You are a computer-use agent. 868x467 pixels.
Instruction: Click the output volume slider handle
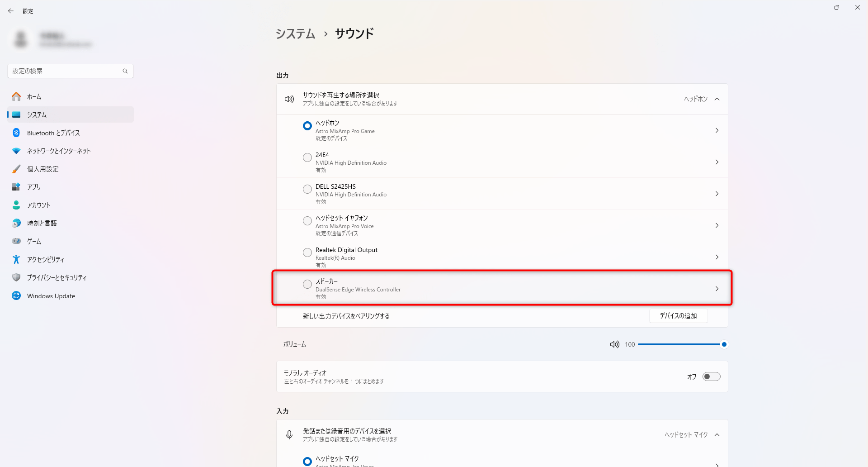pyautogui.click(x=724, y=344)
